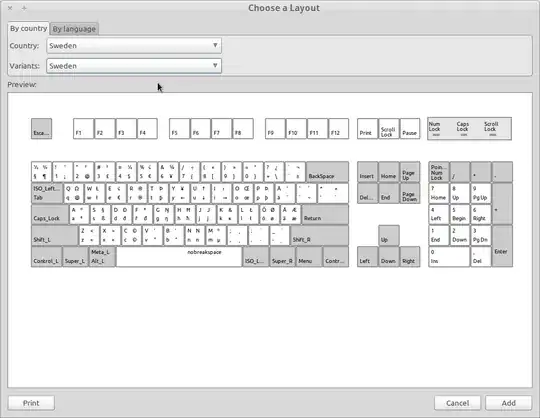The image size is (540, 418).
Task: Click the F9 key in the preview
Action: coord(275,129)
